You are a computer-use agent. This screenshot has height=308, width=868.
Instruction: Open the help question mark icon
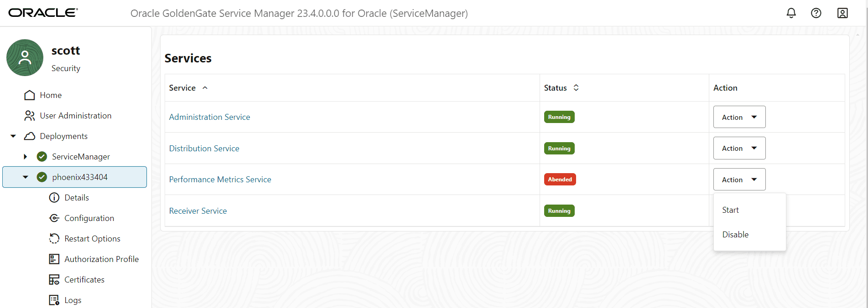816,13
